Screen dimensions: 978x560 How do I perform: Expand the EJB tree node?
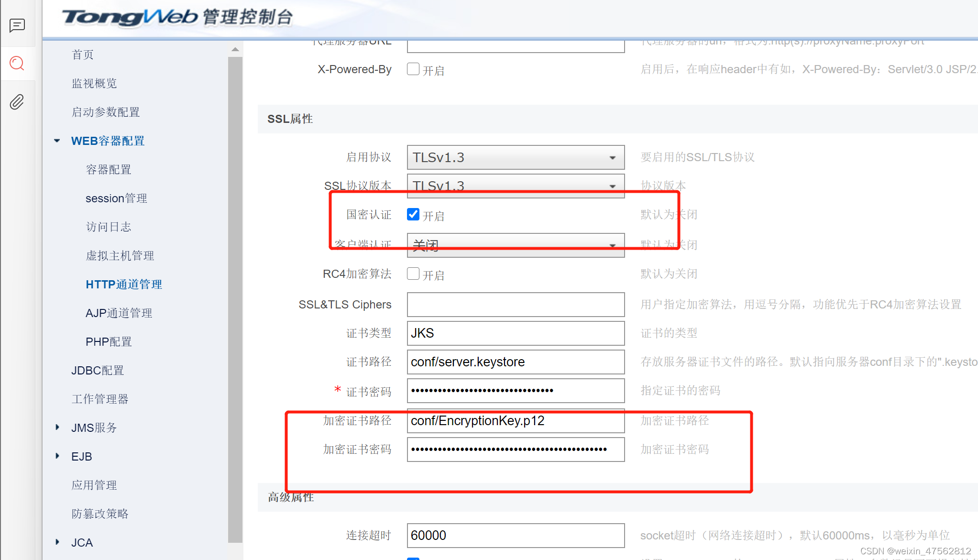tap(57, 456)
